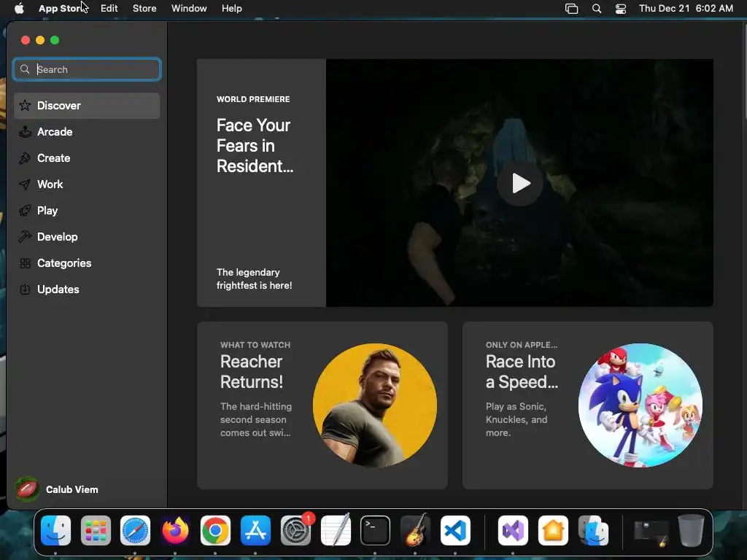Open the Reacher Returns story card
The width and height of the screenshot is (747, 560).
[322, 405]
